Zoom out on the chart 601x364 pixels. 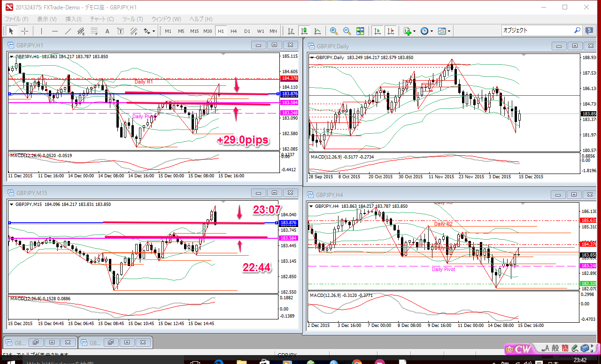click(347, 31)
